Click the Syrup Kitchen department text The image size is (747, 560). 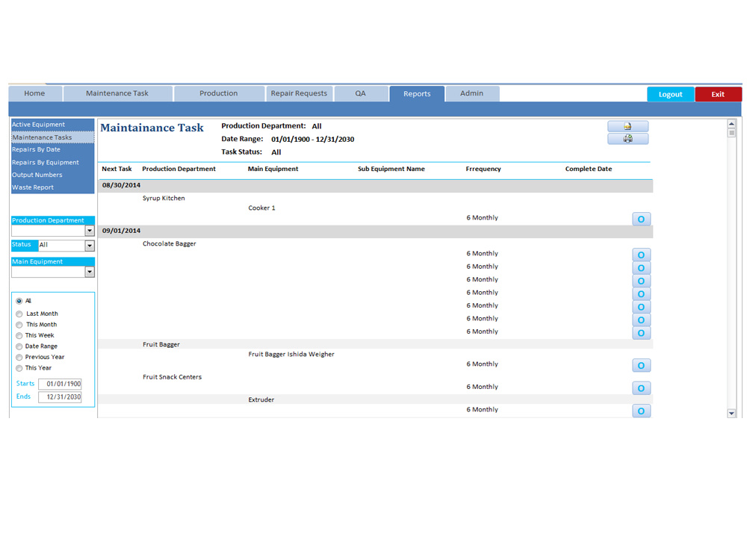pos(164,198)
